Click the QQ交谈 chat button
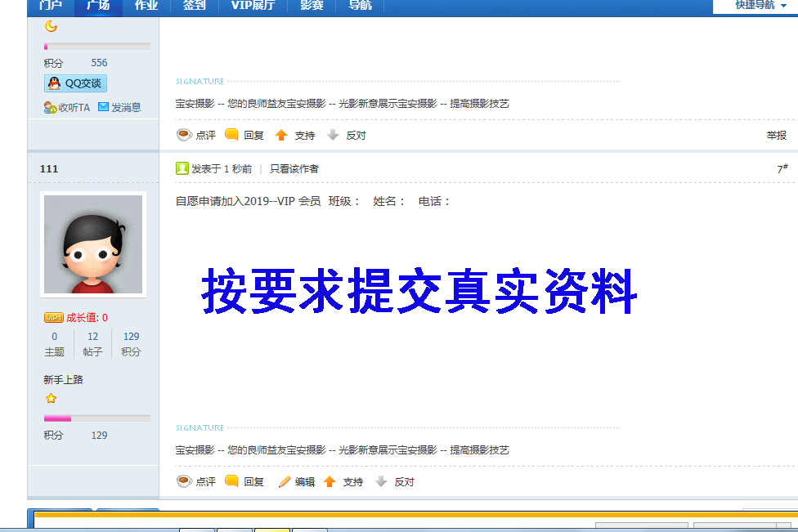This screenshot has height=532, width=798. click(75, 83)
